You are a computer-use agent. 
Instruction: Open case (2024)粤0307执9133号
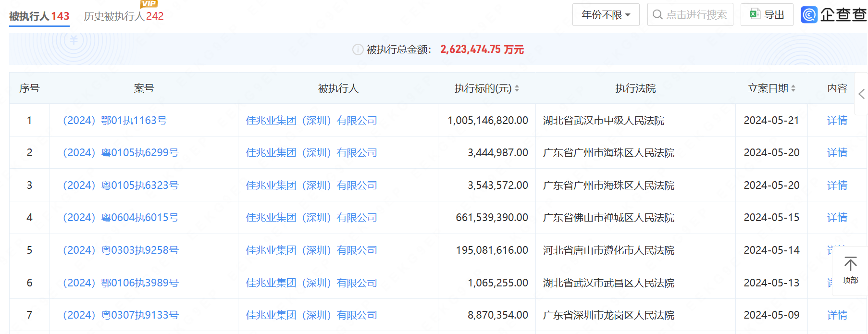(121, 315)
